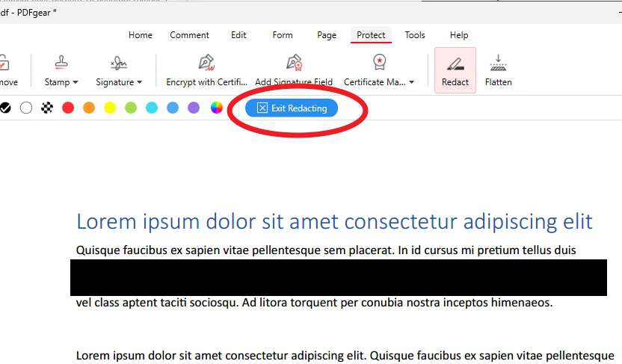The height and width of the screenshot is (364, 622).
Task: Expand the Signature dropdown arrow
Action: click(140, 82)
